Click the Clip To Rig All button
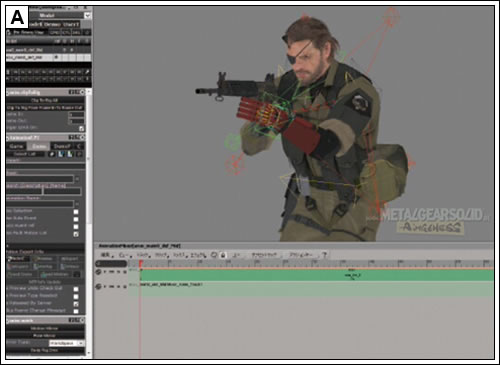The width and height of the screenshot is (500, 365). (x=45, y=100)
